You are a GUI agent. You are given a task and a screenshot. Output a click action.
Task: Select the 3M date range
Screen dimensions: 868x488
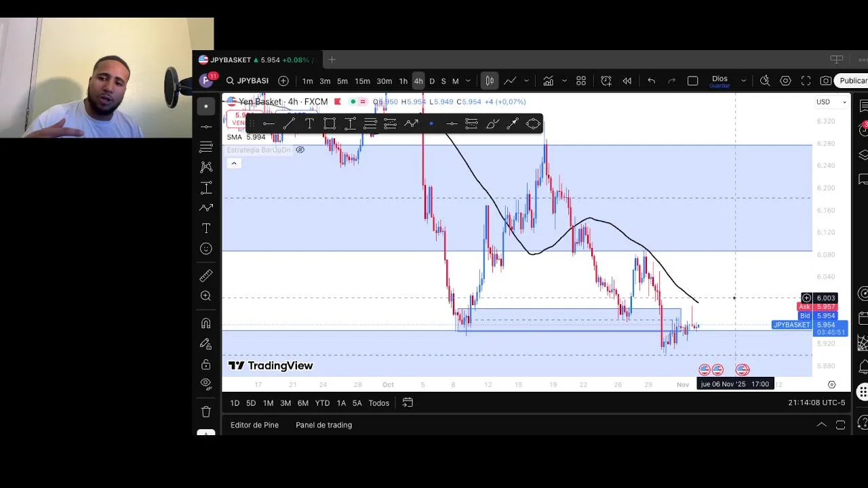(285, 403)
